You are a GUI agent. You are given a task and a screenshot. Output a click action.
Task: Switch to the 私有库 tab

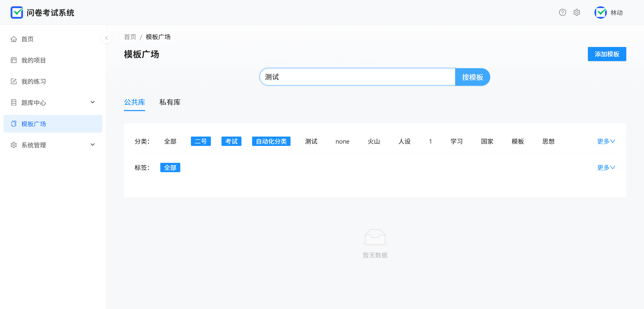(170, 102)
